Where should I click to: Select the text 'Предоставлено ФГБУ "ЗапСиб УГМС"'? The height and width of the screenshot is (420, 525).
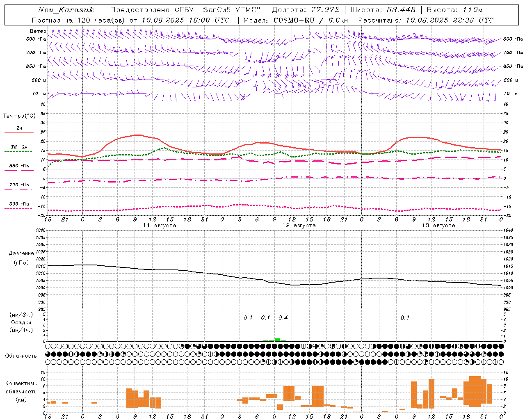(185, 10)
